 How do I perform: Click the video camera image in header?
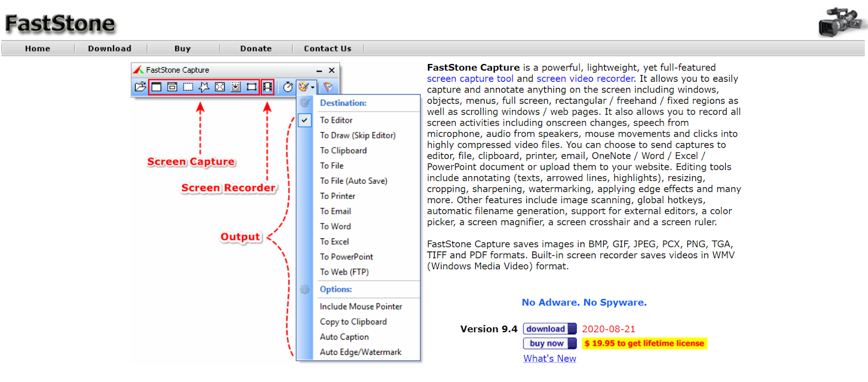coord(840,22)
